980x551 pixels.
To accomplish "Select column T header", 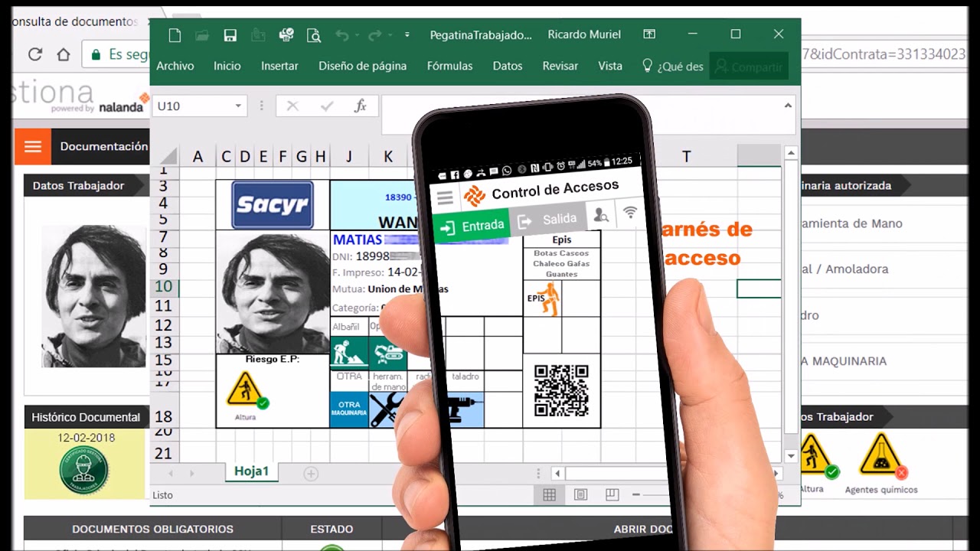I will coord(686,156).
